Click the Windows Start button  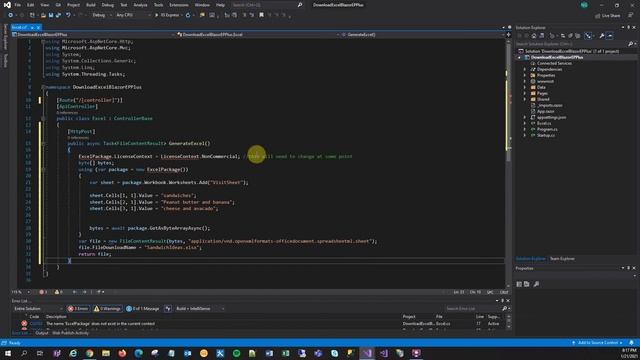click(7, 353)
